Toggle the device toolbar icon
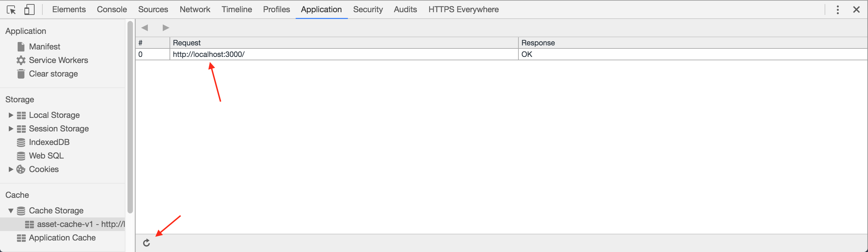 tap(29, 9)
